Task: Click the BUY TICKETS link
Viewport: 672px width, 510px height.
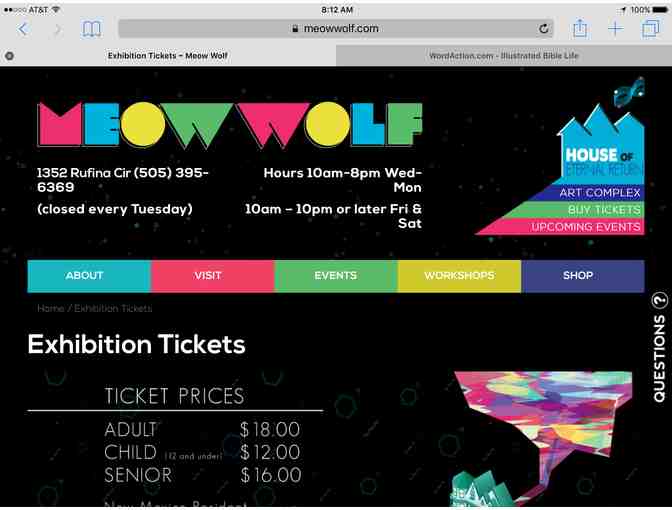Action: (x=604, y=210)
